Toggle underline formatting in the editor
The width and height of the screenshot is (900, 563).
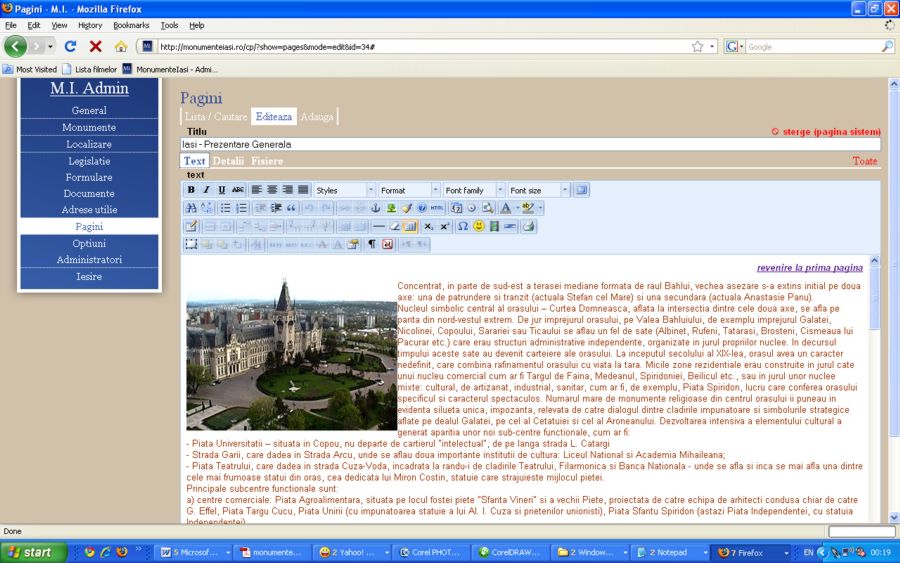[222, 190]
